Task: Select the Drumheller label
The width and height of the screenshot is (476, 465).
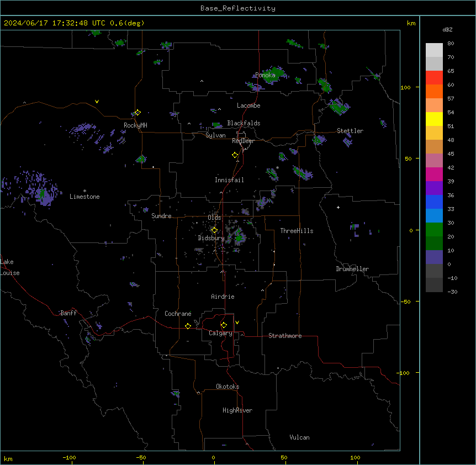Action: click(x=352, y=269)
